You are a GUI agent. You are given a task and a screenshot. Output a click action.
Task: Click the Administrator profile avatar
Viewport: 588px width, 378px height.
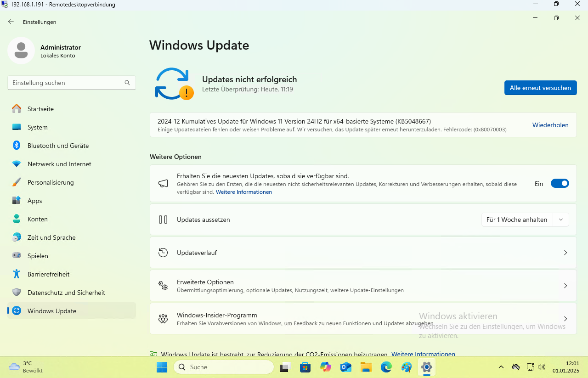(x=21, y=51)
